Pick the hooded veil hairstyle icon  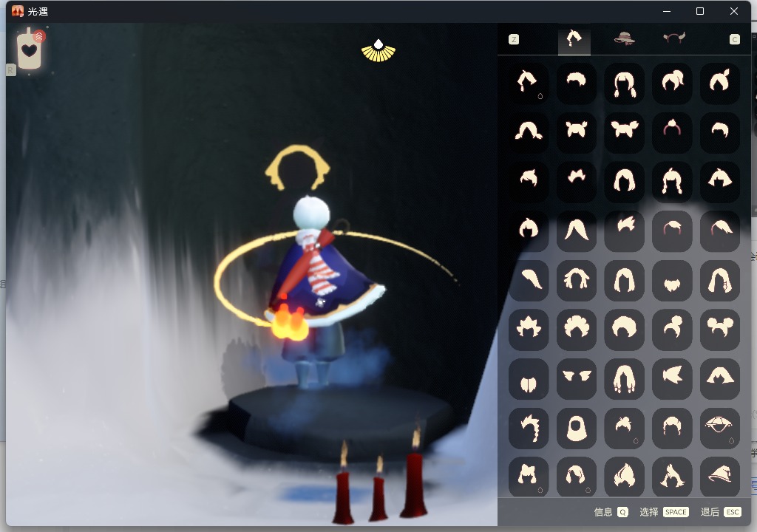(576, 428)
